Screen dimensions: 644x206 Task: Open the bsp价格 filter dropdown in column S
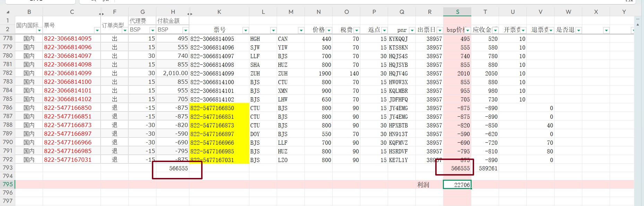point(467,30)
